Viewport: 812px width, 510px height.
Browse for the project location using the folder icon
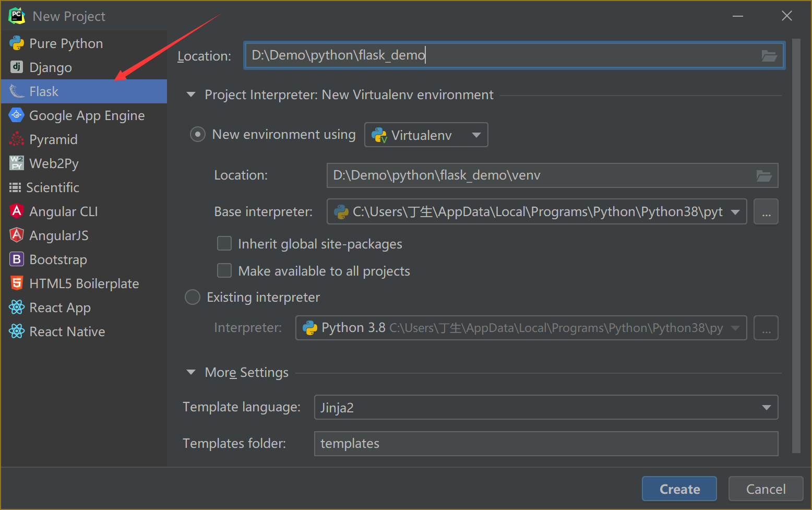(x=769, y=56)
